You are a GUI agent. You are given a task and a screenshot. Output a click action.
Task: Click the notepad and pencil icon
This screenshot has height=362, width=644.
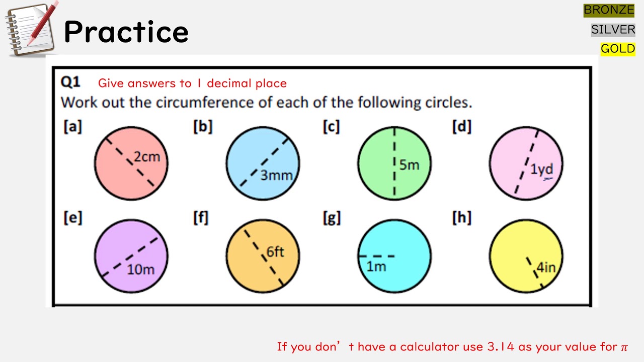[x=30, y=29]
